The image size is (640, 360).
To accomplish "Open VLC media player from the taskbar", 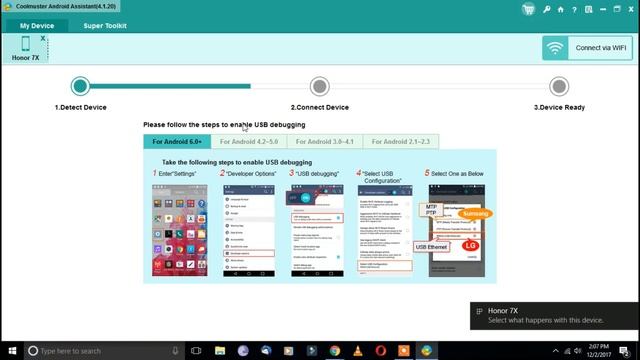I will [x=358, y=351].
